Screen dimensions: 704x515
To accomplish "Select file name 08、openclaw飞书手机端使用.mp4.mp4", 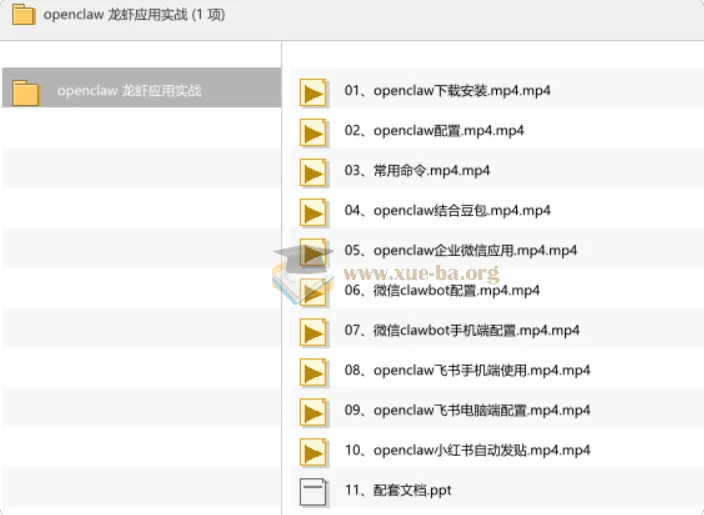I will point(467,370).
